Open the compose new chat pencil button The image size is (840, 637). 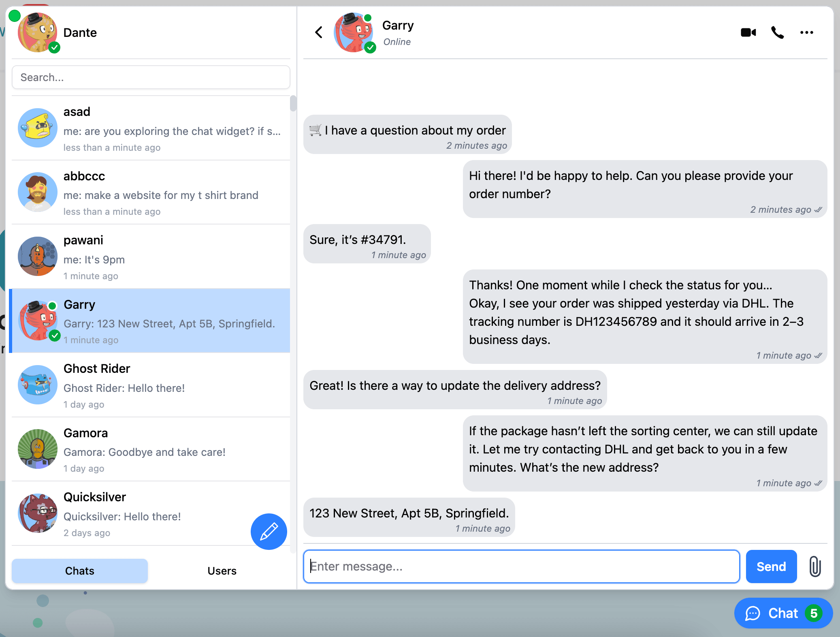pyautogui.click(x=269, y=532)
